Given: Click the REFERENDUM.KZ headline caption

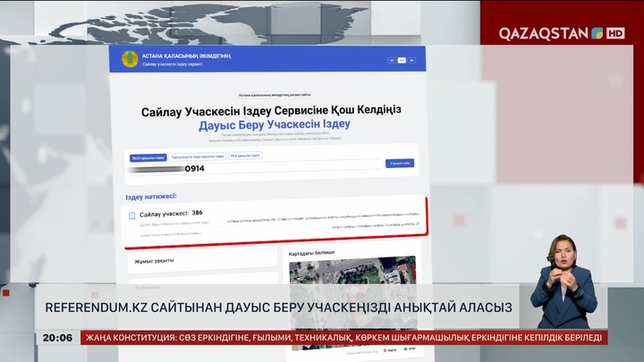Looking at the screenshot, I should click(x=278, y=307).
